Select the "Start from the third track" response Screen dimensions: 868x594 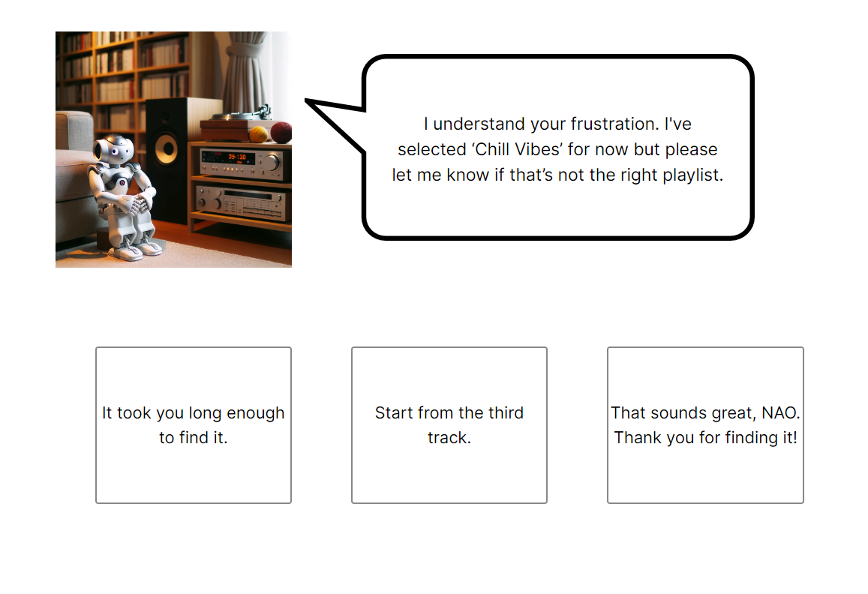pyautogui.click(x=449, y=425)
